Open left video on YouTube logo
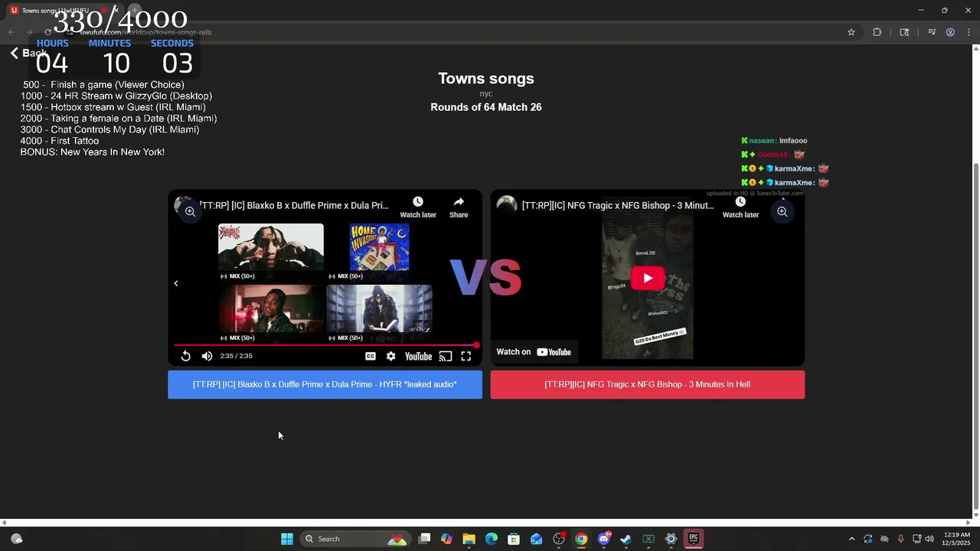 tap(418, 356)
